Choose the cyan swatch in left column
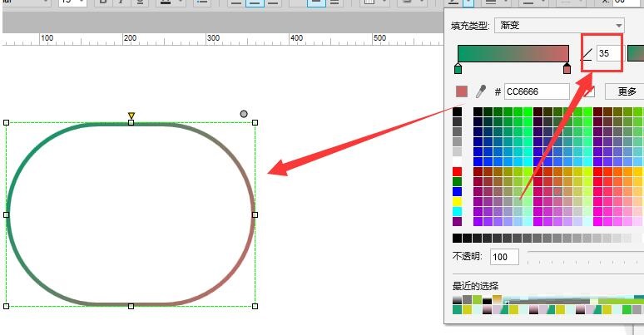The height and width of the screenshot is (335, 644). tap(457, 212)
